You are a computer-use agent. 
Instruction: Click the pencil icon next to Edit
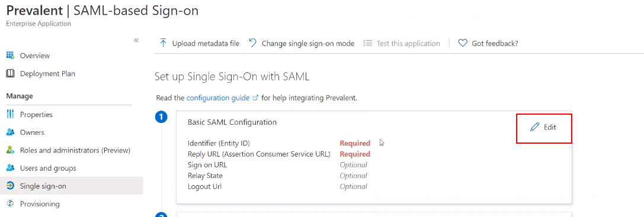[534, 127]
